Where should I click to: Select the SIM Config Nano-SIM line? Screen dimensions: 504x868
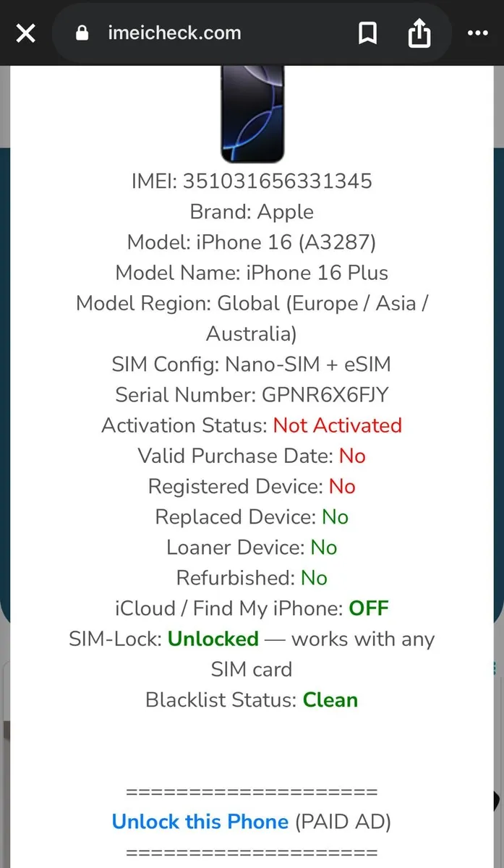[x=251, y=364]
